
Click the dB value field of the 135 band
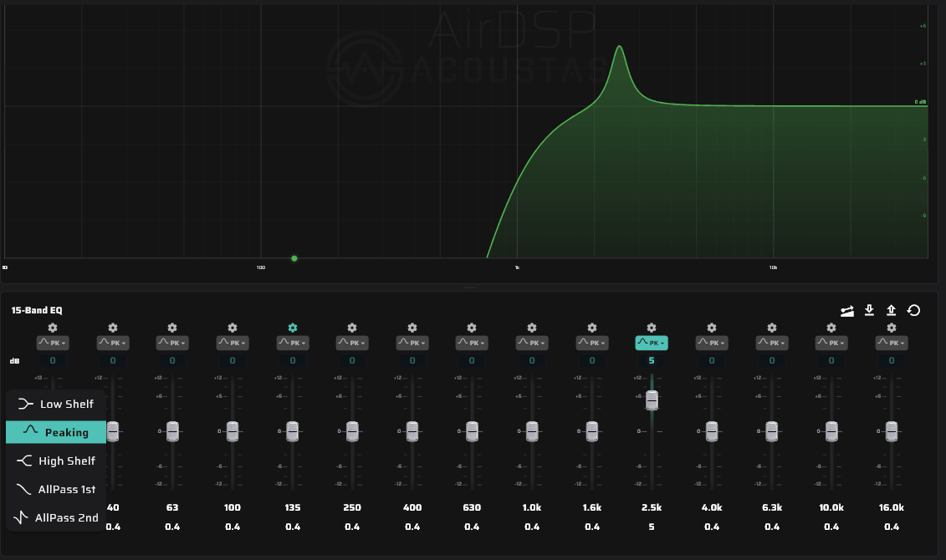coord(293,360)
